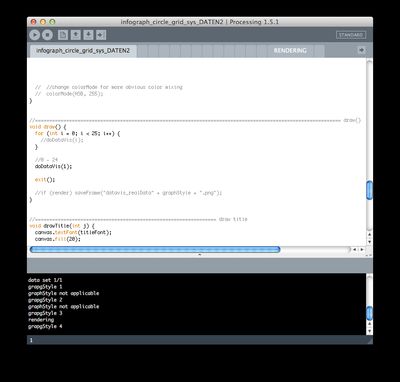Click the yellow minimize window button

point(43,22)
